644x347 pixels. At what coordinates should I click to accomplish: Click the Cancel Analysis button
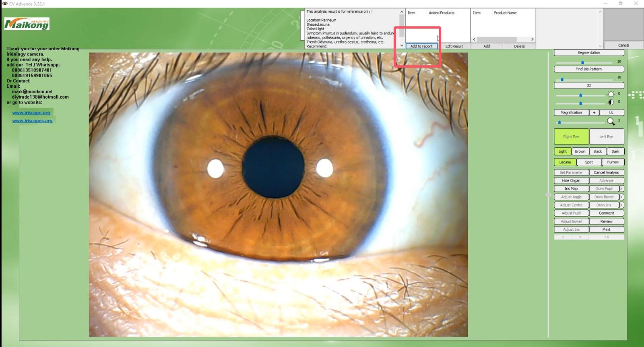point(607,173)
